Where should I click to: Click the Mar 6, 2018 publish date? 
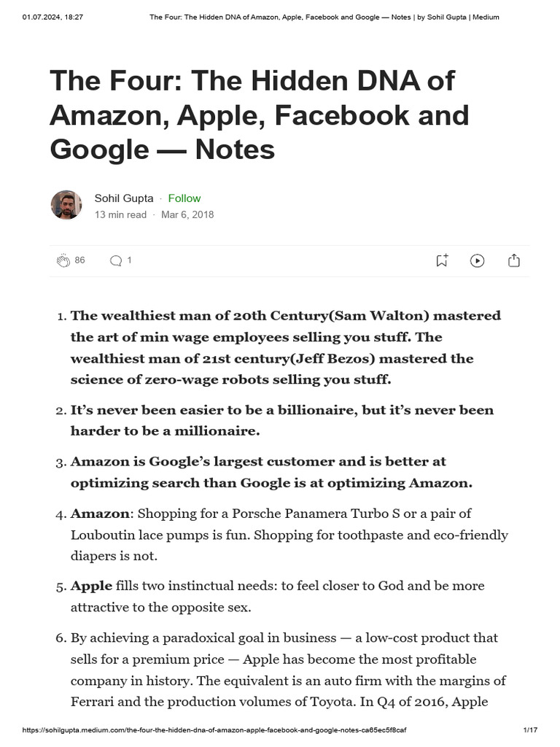click(x=187, y=214)
